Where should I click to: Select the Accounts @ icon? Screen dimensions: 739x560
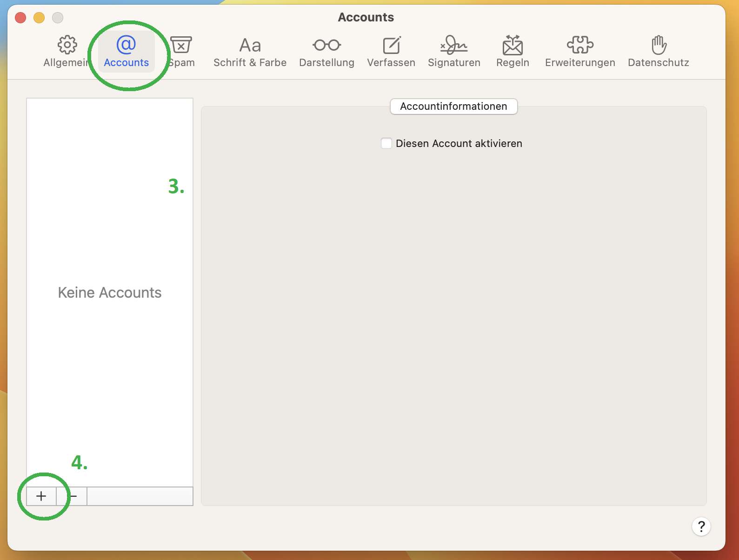pos(126,51)
